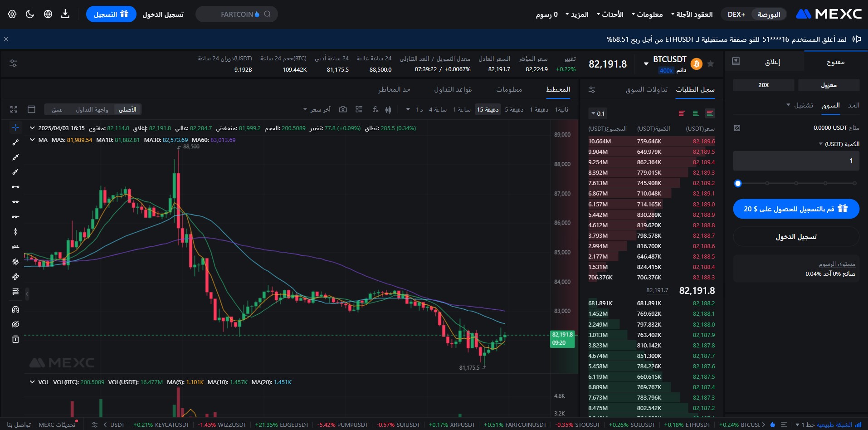Switch to معلومات tab above the chart
This screenshot has height=430, width=868.
509,89
